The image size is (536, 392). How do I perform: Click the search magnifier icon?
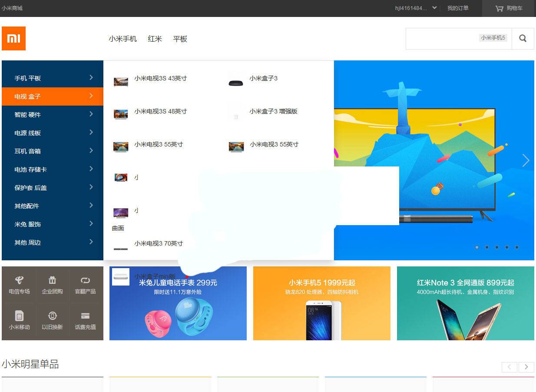[x=523, y=38]
